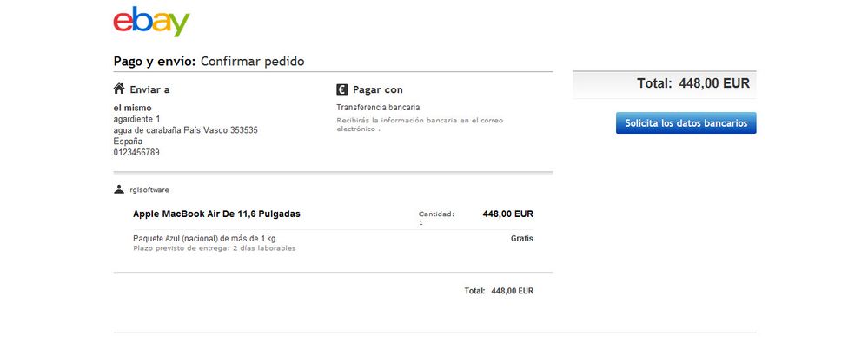Click the euro icon beside Pagar con
The image size is (868, 356).
click(x=342, y=89)
